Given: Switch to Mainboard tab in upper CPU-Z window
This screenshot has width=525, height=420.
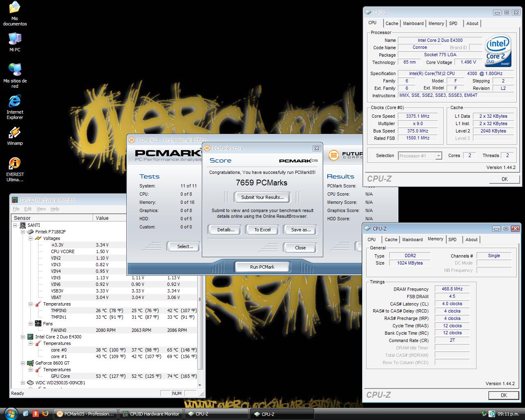Looking at the screenshot, I should (x=413, y=23).
